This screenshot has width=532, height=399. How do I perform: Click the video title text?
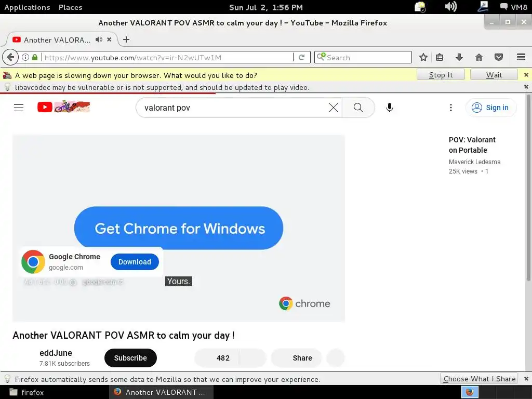tap(124, 335)
